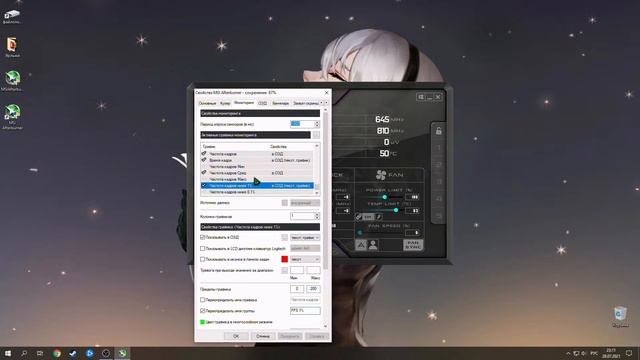Click the link icon under Temp Limit

(358, 217)
